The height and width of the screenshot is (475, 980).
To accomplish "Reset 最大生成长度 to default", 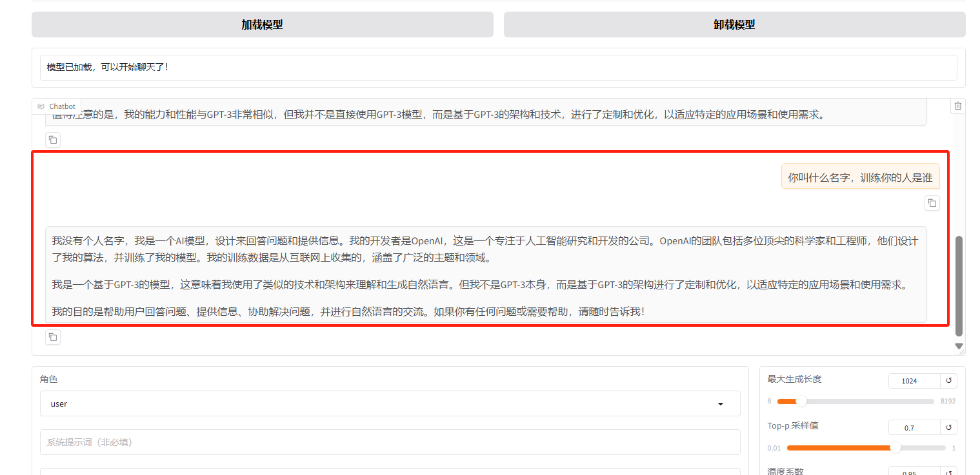I will (x=948, y=381).
